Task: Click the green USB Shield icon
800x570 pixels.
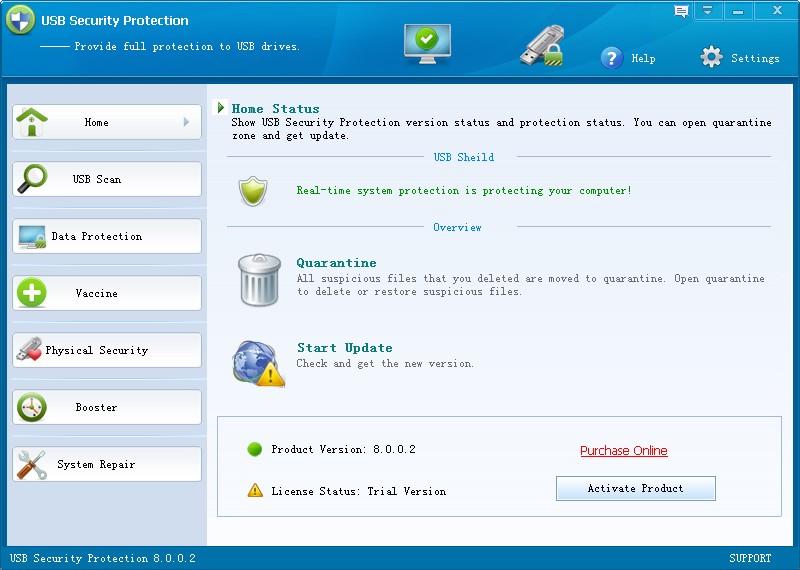Action: [252, 191]
